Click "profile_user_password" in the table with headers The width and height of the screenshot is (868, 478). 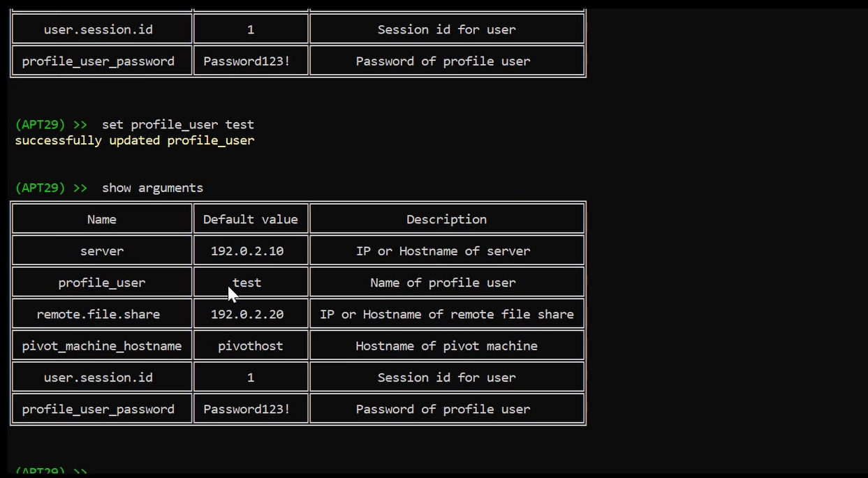102,409
